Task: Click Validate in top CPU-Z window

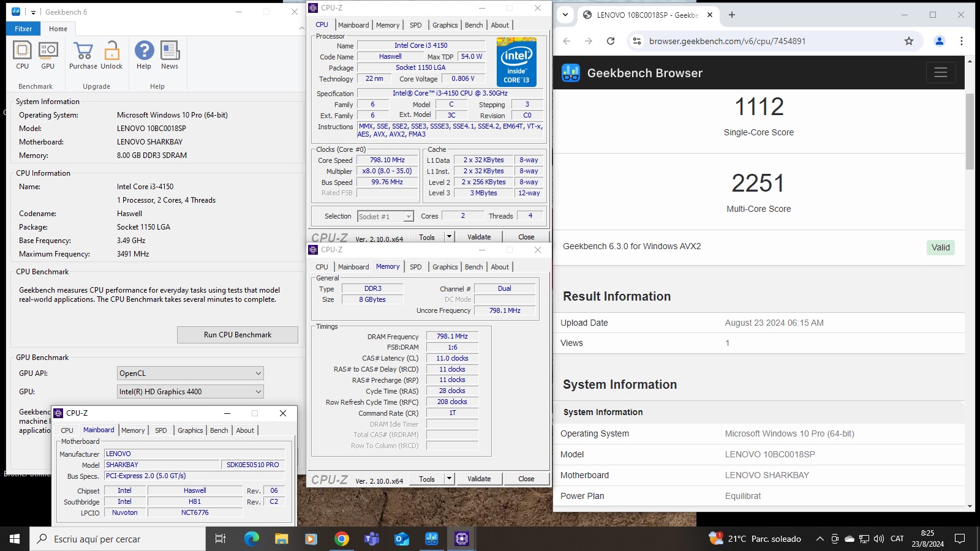Action: pos(479,237)
